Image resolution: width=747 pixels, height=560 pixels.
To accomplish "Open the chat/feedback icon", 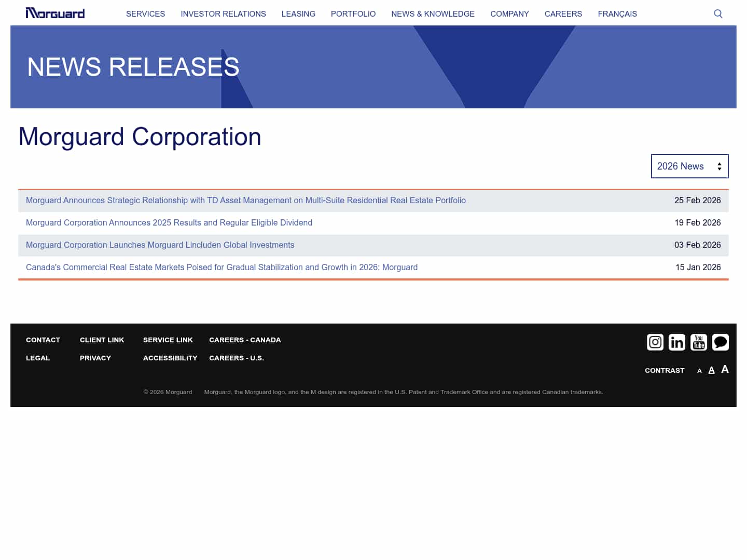I will 721,342.
